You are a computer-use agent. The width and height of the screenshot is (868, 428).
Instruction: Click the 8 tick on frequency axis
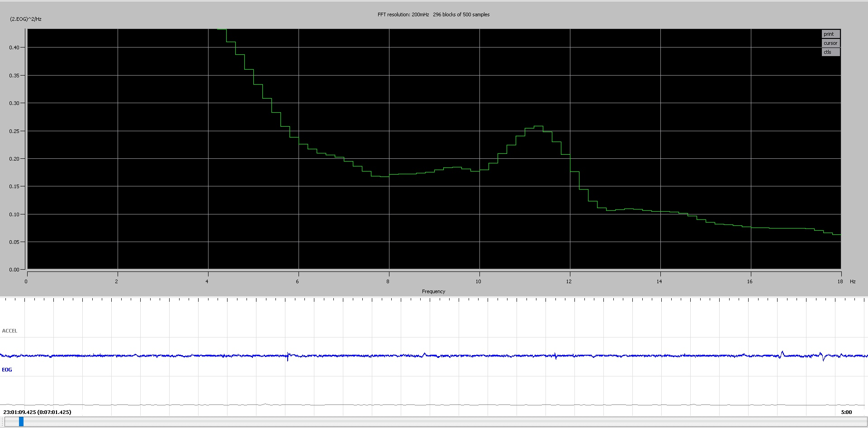[x=388, y=281]
